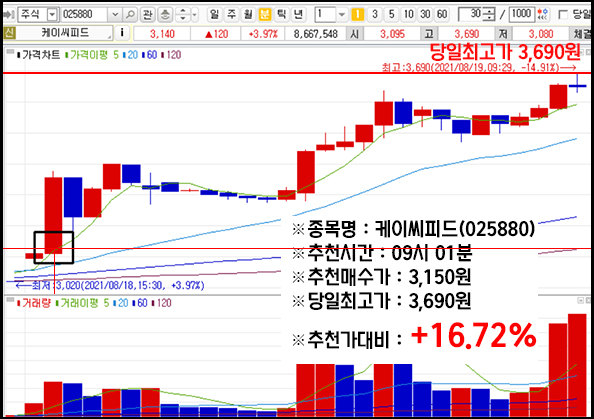Image resolution: width=594 pixels, height=419 pixels.
Task: Click the 거래량 volume legend label
Action: click(34, 303)
